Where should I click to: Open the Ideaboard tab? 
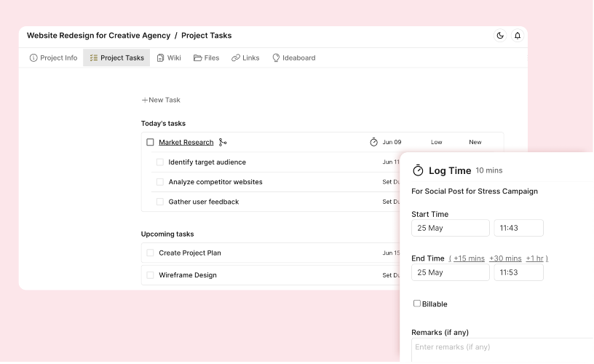(x=294, y=58)
